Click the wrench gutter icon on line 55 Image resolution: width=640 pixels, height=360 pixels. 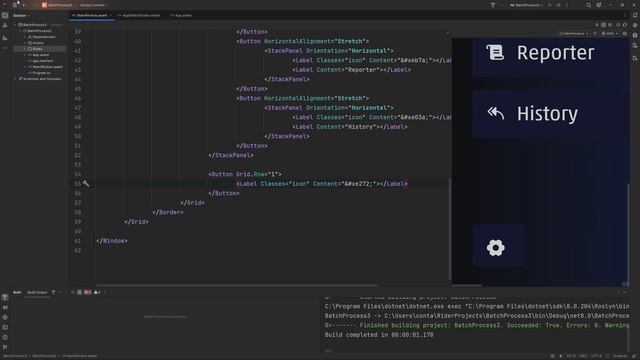[x=86, y=184]
